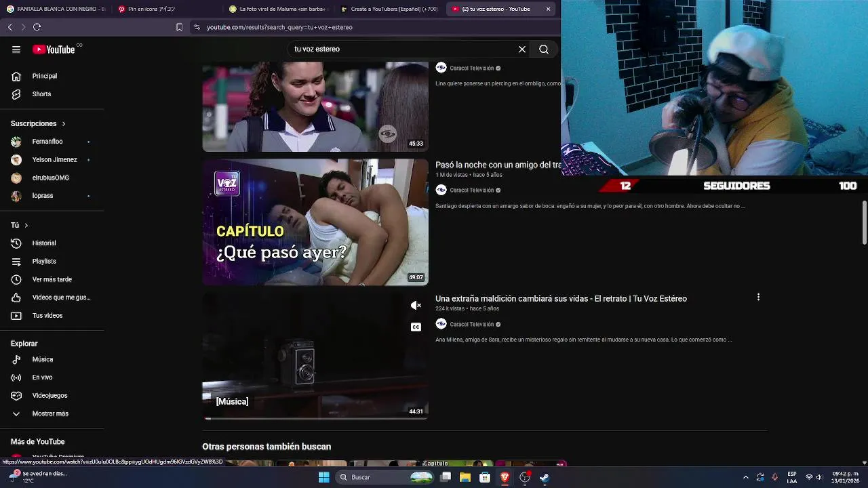Open Steam from the taskbar
The image size is (868, 488).
(x=544, y=477)
